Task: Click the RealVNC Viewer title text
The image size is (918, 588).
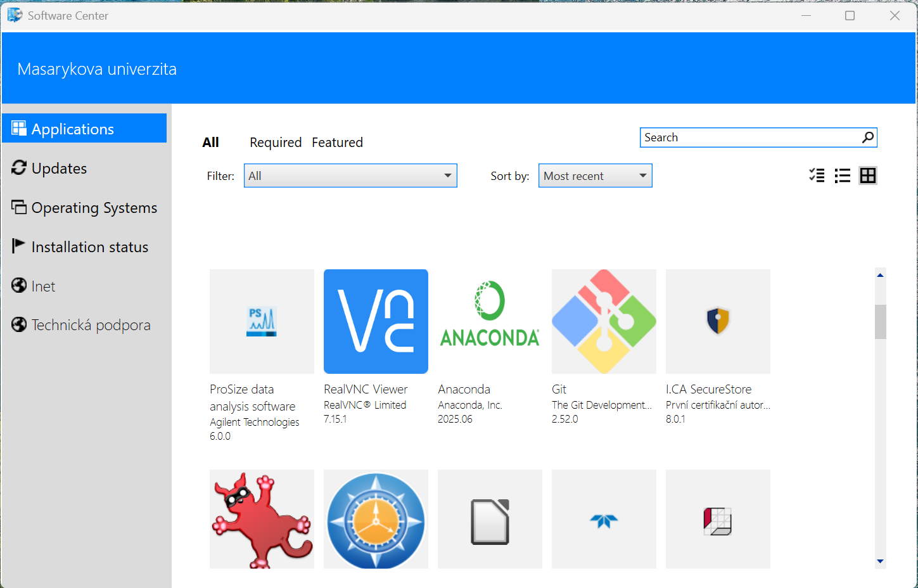Action: (x=366, y=389)
